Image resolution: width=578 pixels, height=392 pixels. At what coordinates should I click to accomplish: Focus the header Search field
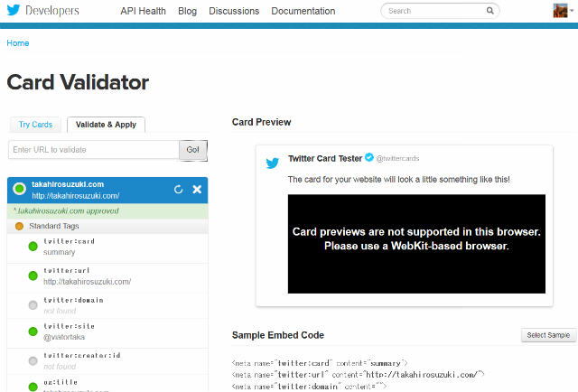coord(435,11)
